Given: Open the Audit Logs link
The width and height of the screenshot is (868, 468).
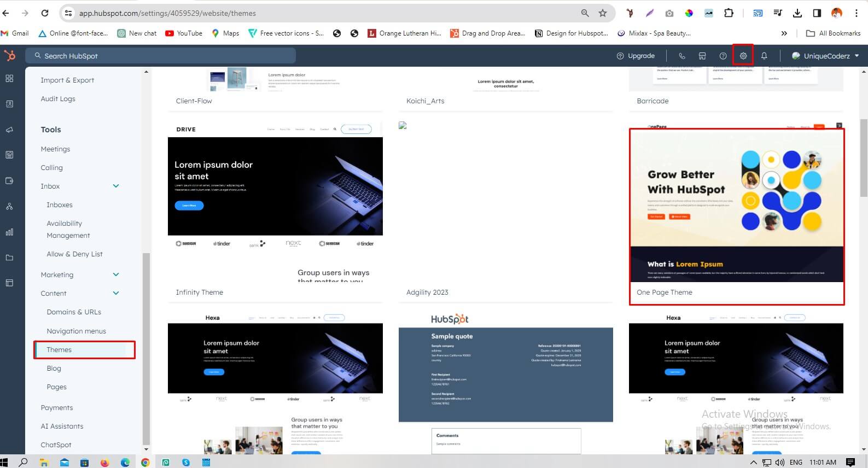Looking at the screenshot, I should (58, 99).
